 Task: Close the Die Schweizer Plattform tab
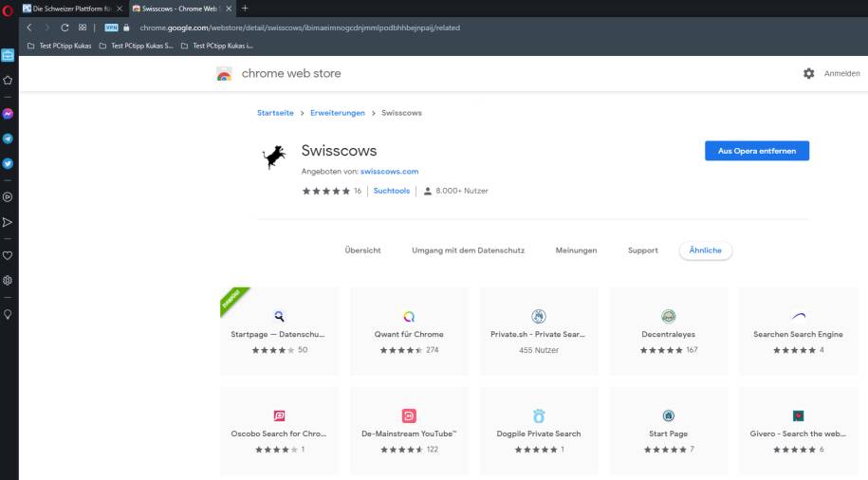point(119,9)
